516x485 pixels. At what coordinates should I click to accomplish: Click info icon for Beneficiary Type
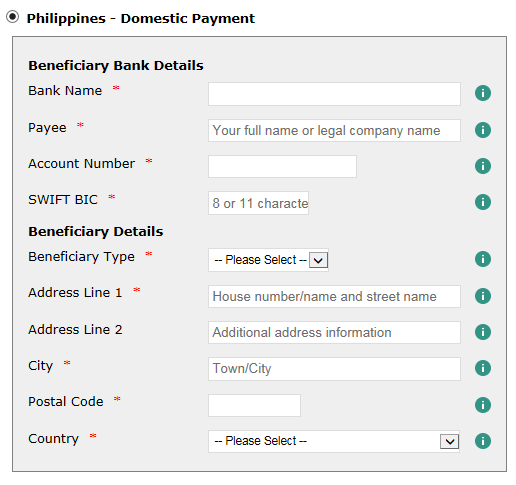(x=483, y=259)
